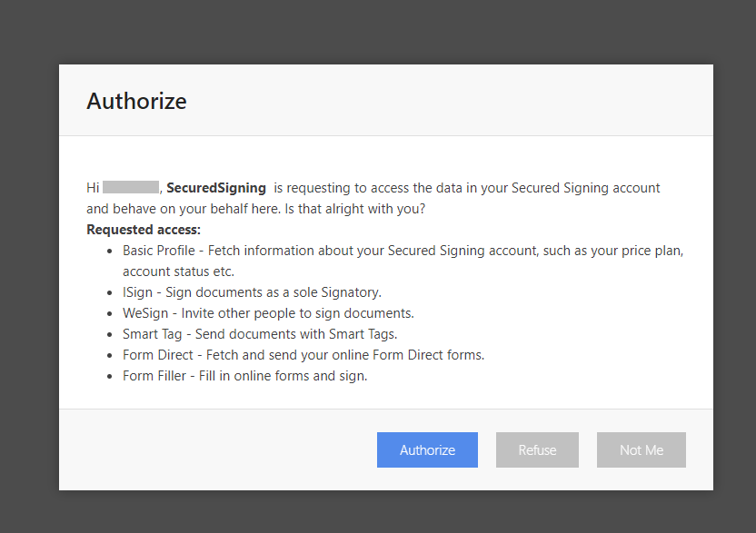Click the Form Direct permission entry
756x533 pixels.
(303, 355)
